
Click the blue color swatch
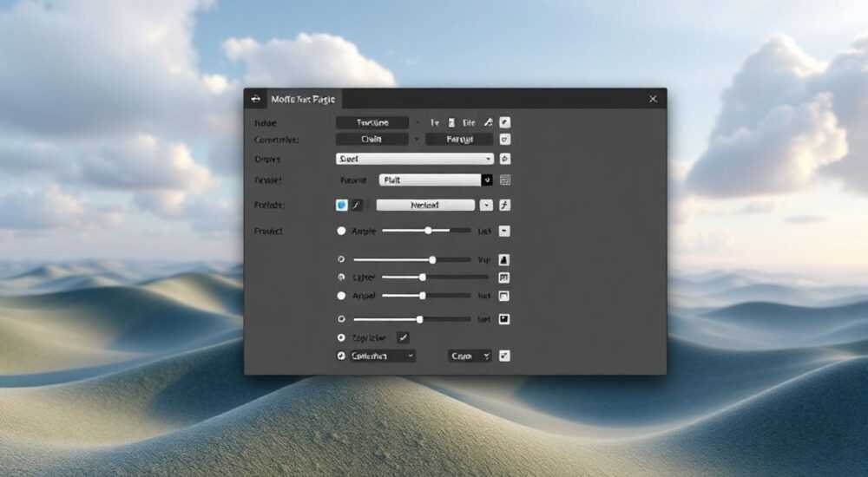tap(341, 206)
